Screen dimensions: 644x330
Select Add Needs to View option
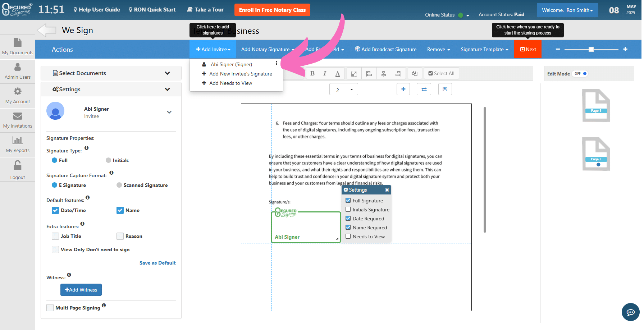(x=230, y=83)
